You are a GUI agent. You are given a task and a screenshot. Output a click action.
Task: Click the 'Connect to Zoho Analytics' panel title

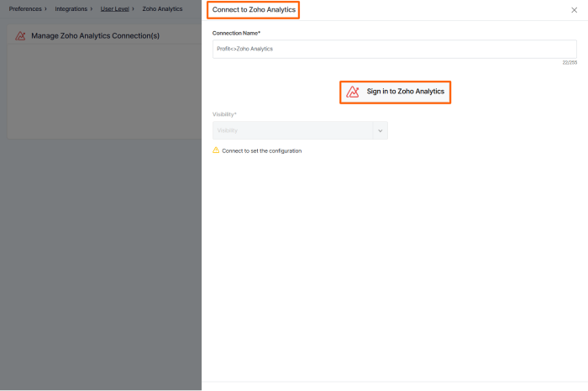(x=254, y=10)
